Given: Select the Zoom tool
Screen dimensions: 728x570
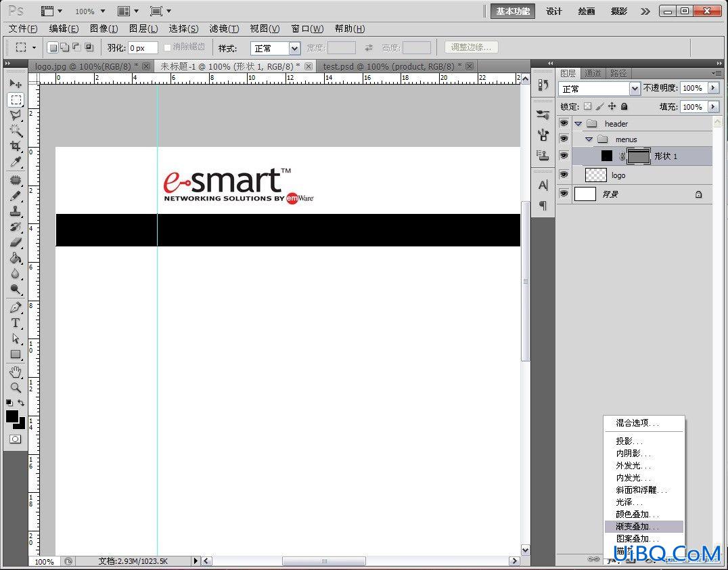Looking at the screenshot, I should (x=16, y=387).
